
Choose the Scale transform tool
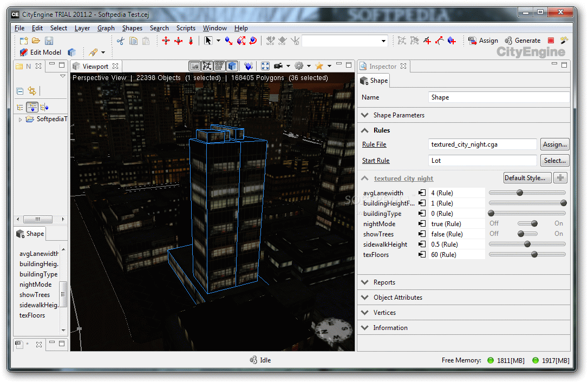pos(241,41)
